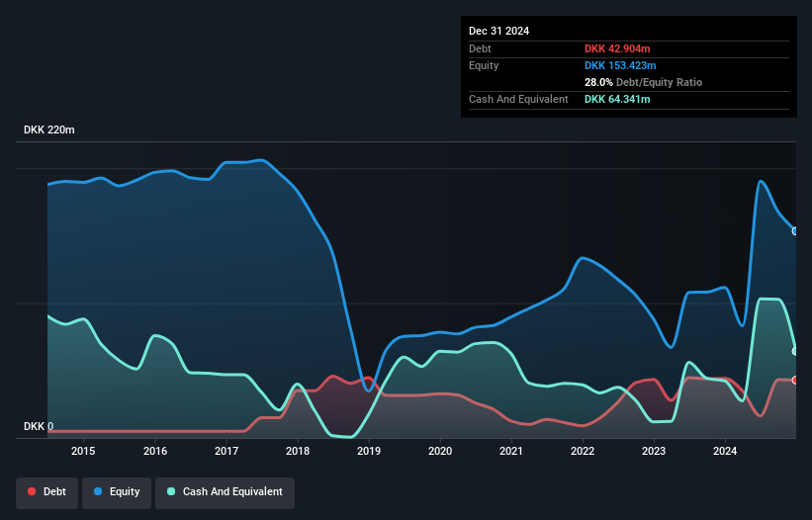Click the 28.0% Debt/Equity Ratio text

pos(643,82)
